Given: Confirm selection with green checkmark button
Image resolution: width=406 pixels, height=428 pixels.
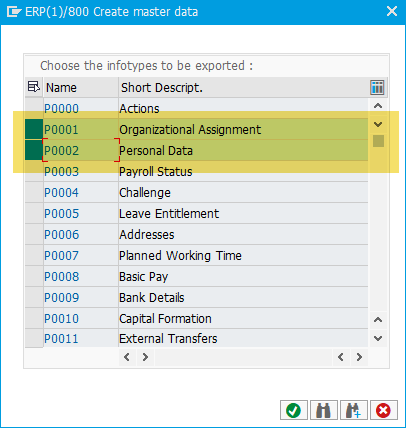Looking at the screenshot, I should pos(293,410).
